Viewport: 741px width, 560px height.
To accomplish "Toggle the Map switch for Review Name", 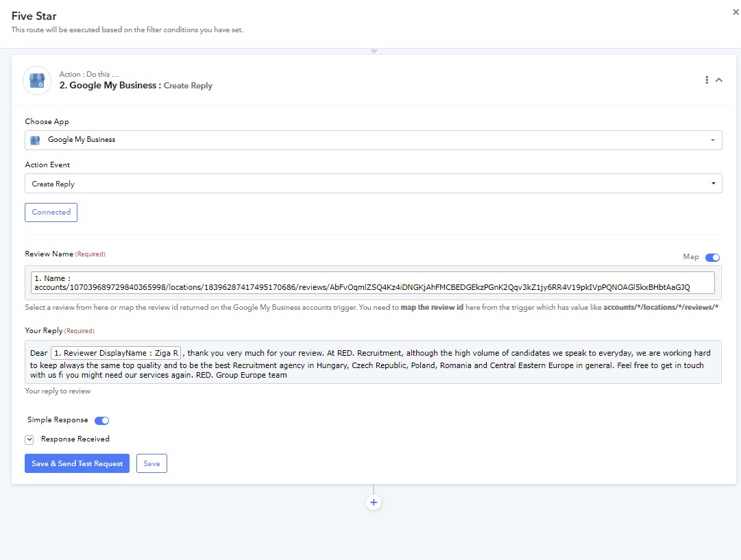I will [x=712, y=258].
